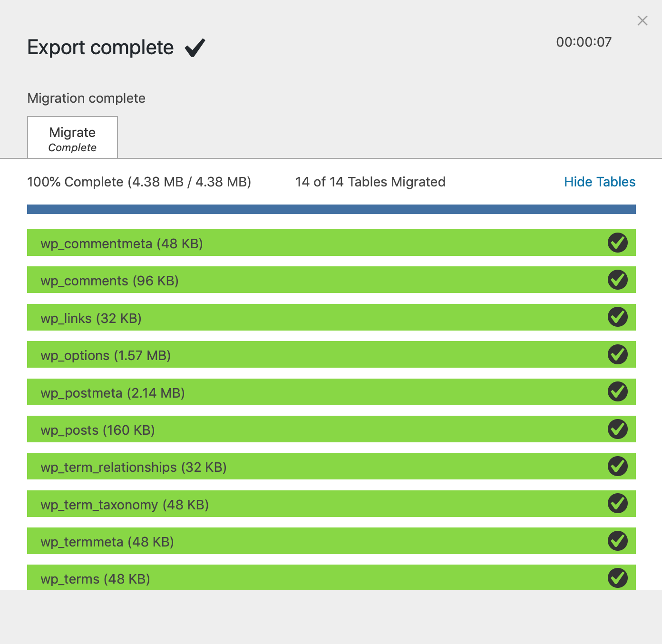
Task: Click the checkmark on wp_postmeta row
Action: click(617, 392)
